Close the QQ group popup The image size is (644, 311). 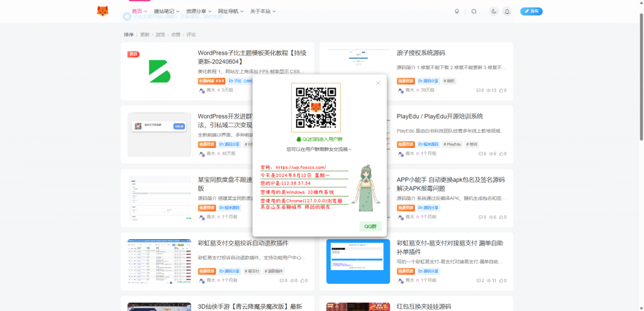point(378,83)
